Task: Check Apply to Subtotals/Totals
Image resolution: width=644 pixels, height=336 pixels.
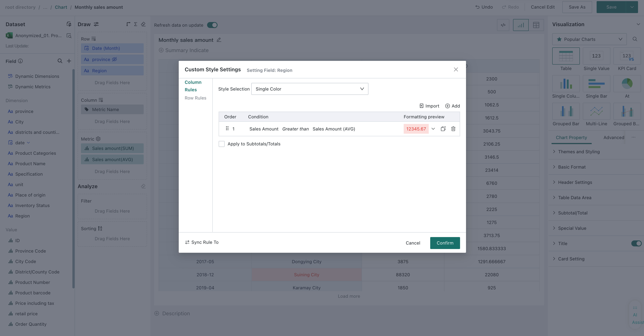Action: (x=221, y=144)
